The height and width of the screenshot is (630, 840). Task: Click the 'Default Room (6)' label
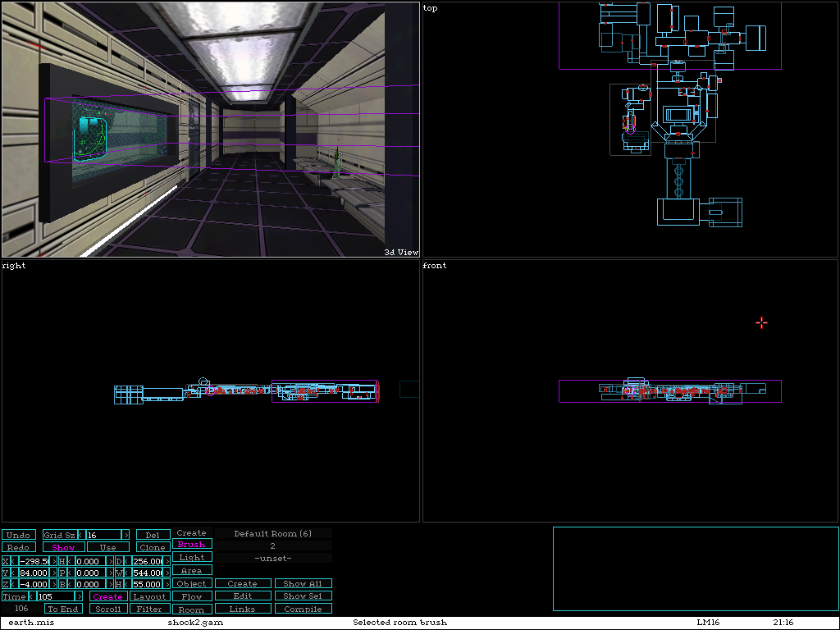point(272,533)
